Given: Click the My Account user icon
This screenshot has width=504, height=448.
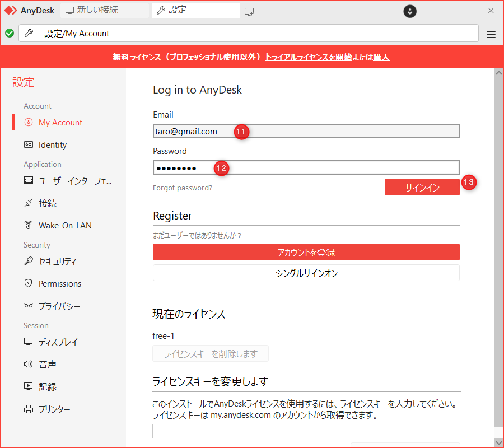Looking at the screenshot, I should [x=29, y=122].
